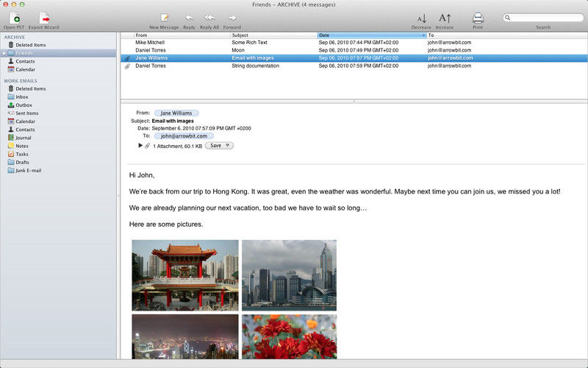The height and width of the screenshot is (368, 588).
Task: Click the Jane Williams sender pill
Action: [x=176, y=113]
